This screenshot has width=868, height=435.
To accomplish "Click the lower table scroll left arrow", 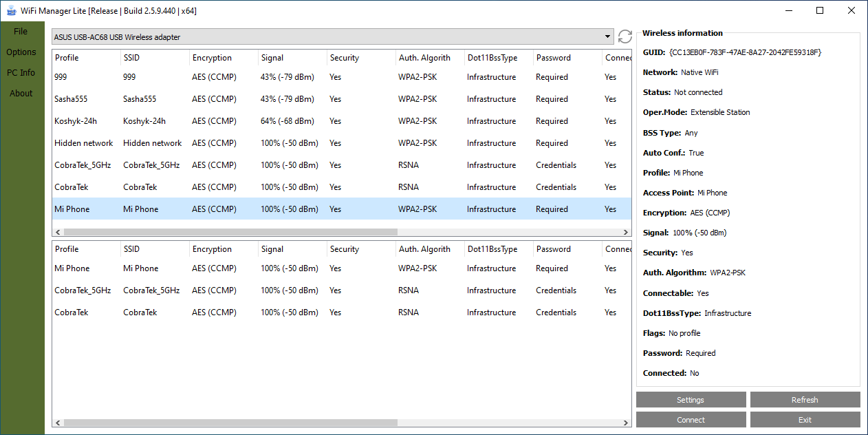I will coord(58,423).
